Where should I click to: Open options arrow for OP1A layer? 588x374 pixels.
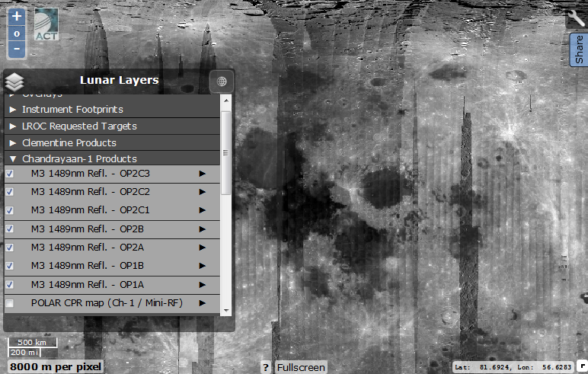202,285
